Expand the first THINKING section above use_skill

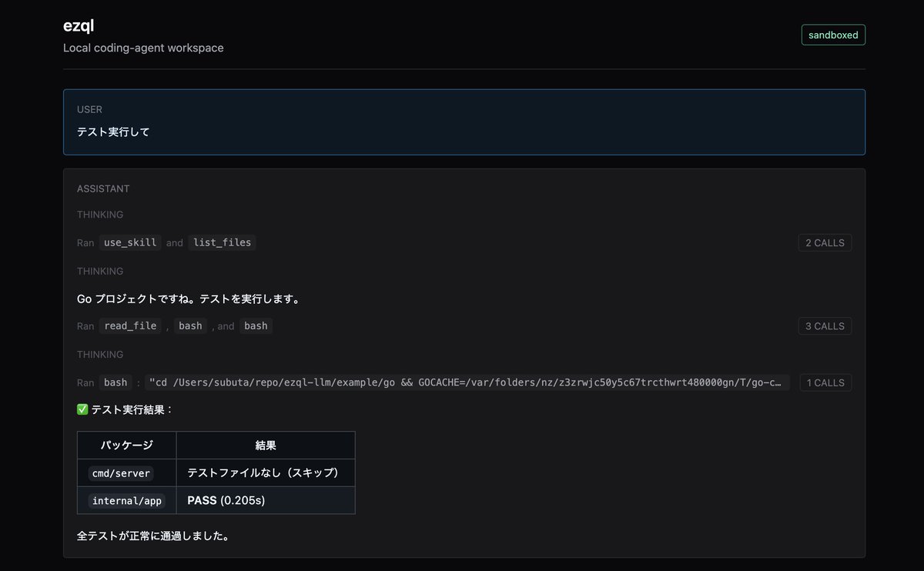(100, 215)
